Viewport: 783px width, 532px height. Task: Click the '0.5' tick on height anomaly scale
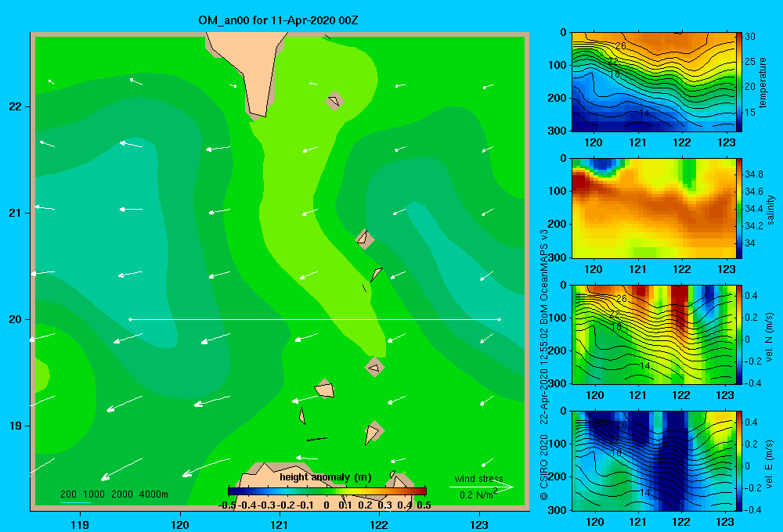[x=424, y=505]
